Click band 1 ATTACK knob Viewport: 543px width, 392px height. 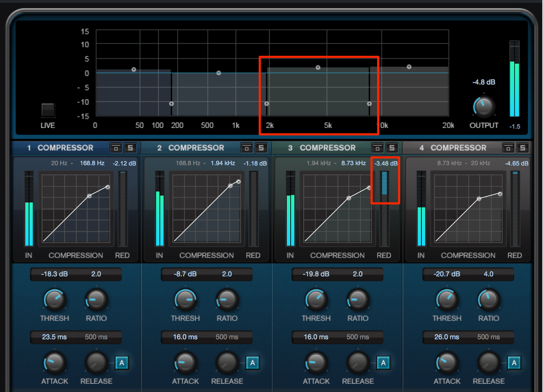tap(55, 363)
